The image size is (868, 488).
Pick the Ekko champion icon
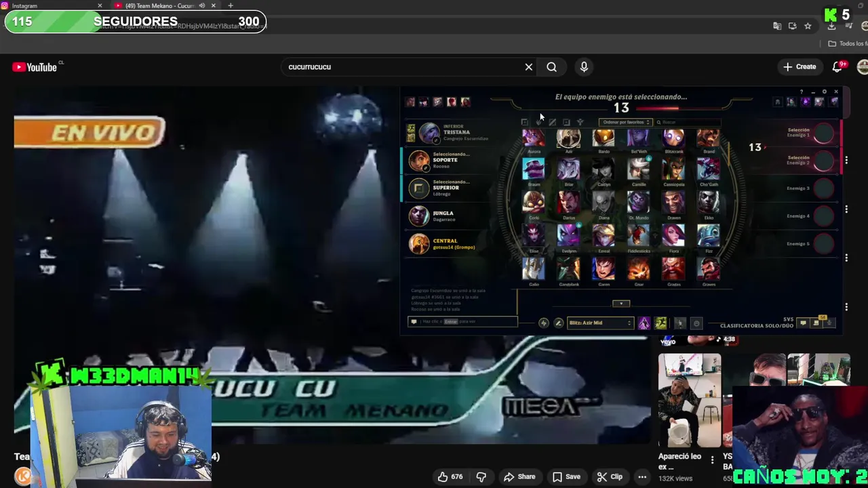(709, 202)
